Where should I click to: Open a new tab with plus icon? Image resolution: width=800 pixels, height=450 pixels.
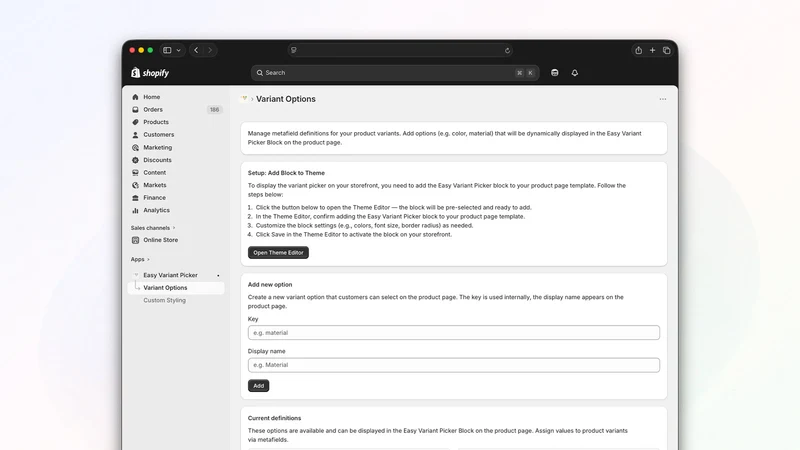coord(652,50)
